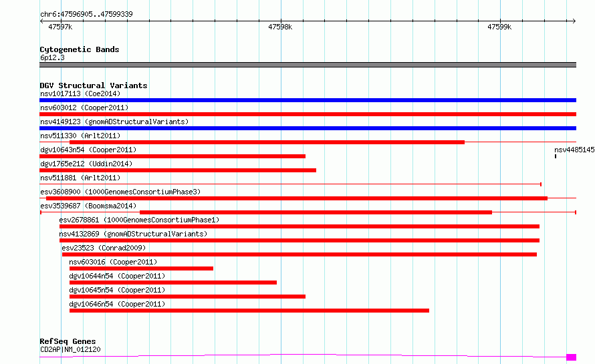Viewport: 595px width, 364px height.
Task: Click the dgv1765e212 red bar
Action: point(178,170)
